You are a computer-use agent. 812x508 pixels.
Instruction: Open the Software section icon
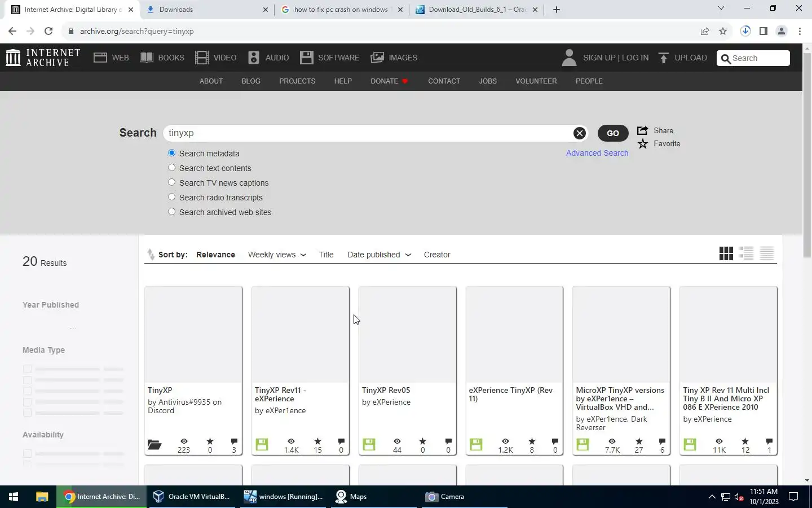tap(307, 58)
